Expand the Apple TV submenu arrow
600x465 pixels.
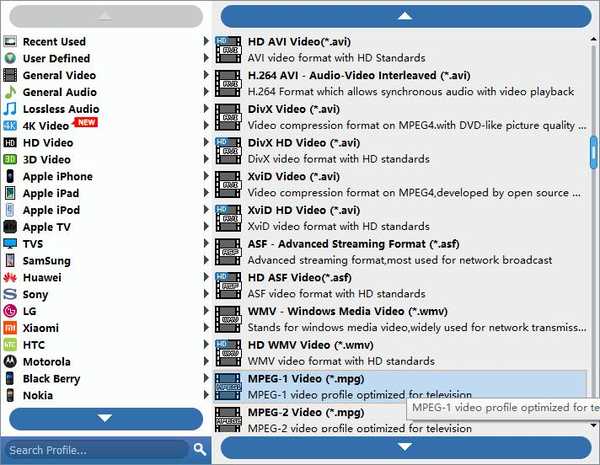coord(206,226)
